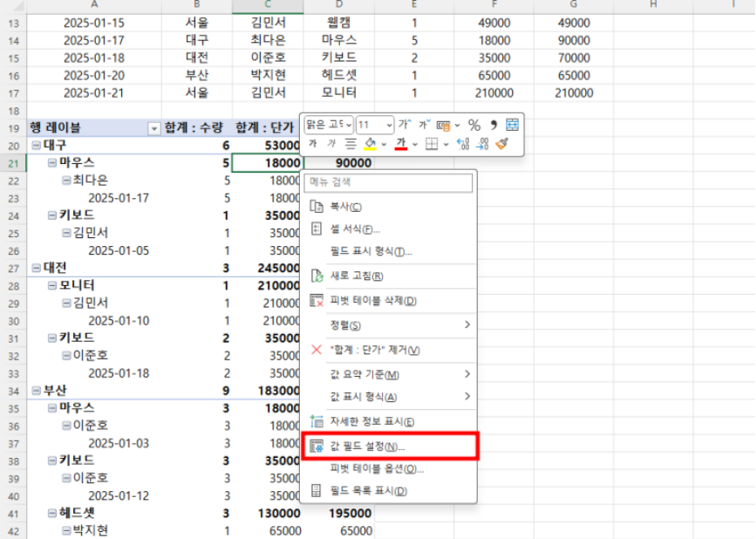
Task: Toggle italic 가 in mini toolbar
Action: click(x=331, y=144)
